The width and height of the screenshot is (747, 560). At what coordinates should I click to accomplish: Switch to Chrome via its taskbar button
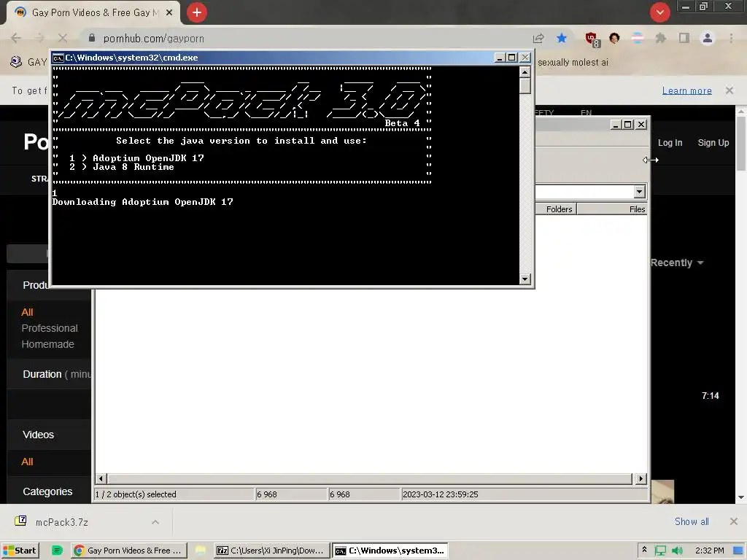(128, 551)
